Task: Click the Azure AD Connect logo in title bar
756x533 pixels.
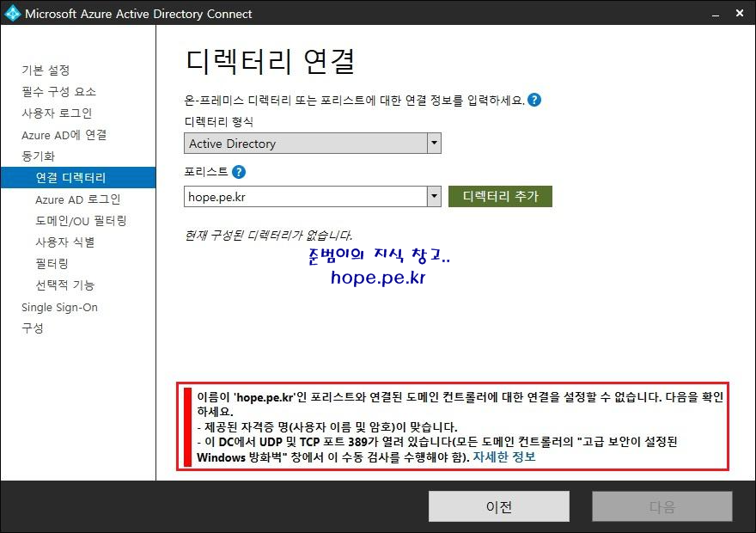Action: click(12, 13)
